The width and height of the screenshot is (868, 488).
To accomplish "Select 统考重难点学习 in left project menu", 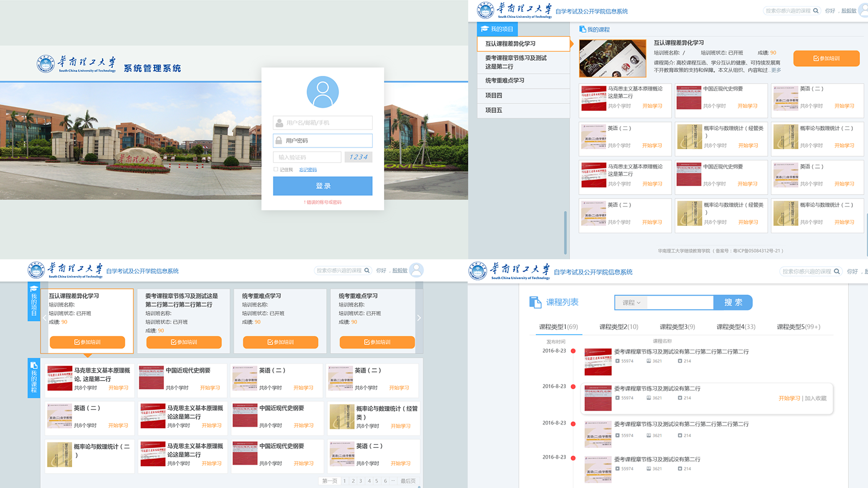I will [505, 81].
